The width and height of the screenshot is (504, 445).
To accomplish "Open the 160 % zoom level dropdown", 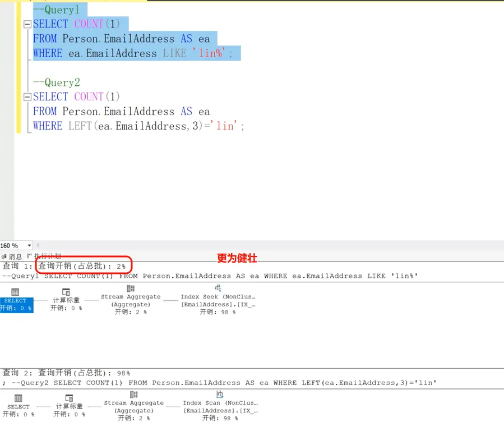I will (29, 246).
